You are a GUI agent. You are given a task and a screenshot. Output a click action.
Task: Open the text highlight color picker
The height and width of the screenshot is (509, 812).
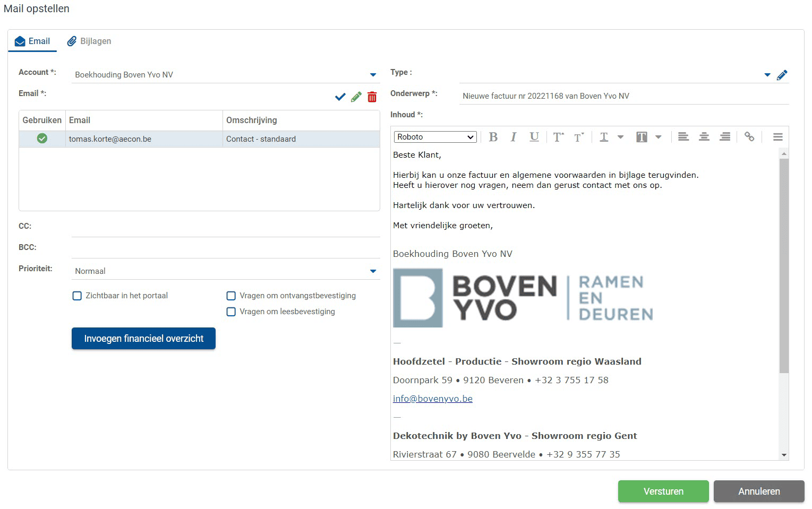click(x=659, y=137)
